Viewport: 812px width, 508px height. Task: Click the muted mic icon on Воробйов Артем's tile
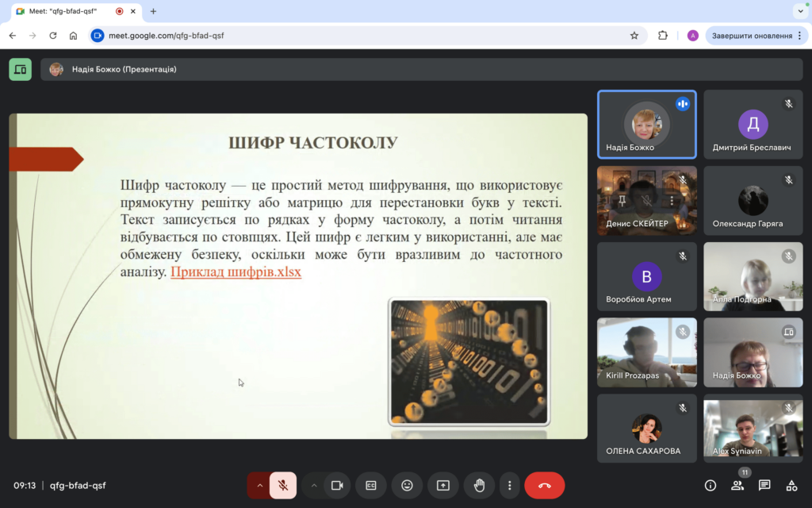[x=683, y=256]
